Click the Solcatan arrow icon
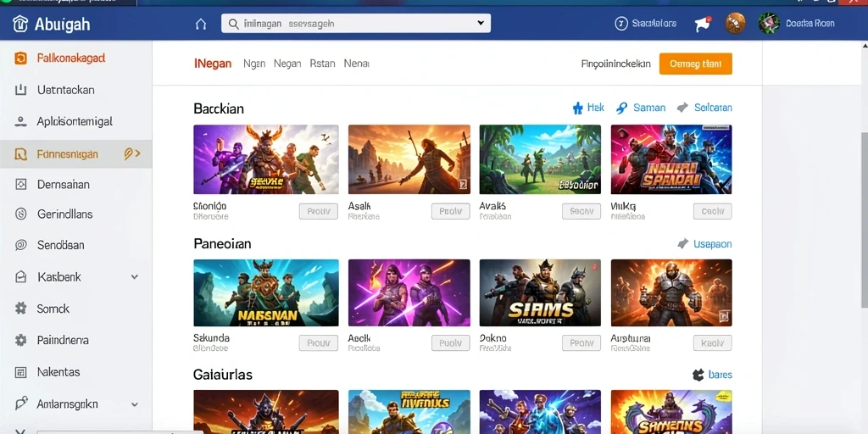868x434 pixels. click(682, 108)
